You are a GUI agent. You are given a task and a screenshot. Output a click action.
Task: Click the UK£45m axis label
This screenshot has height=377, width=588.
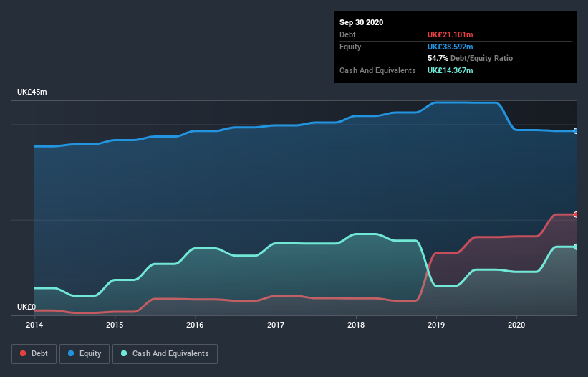(x=32, y=92)
